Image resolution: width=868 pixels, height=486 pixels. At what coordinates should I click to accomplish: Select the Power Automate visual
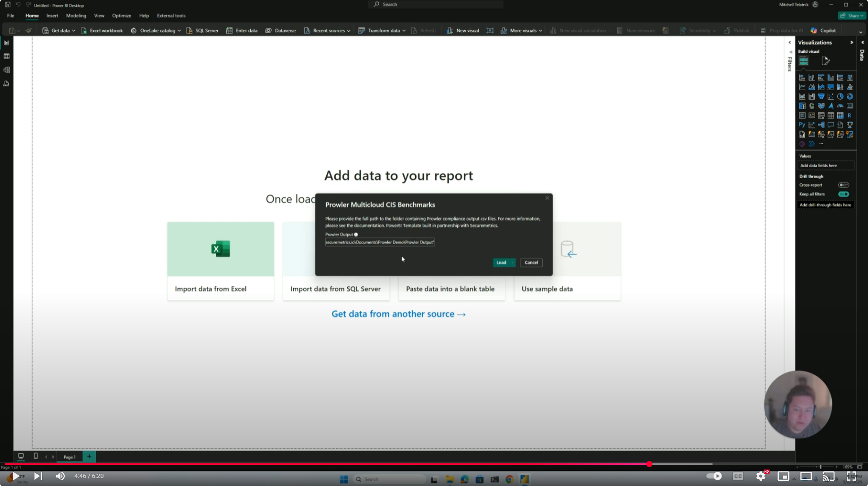812,144
